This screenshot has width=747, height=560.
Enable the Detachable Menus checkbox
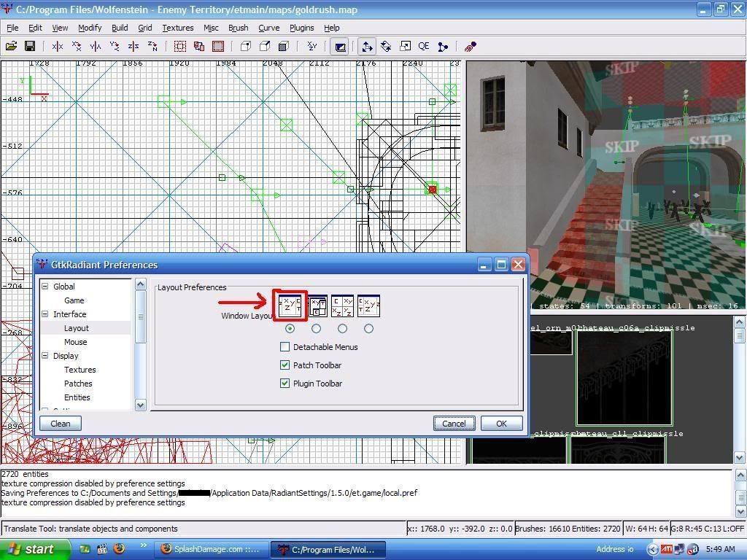point(285,347)
